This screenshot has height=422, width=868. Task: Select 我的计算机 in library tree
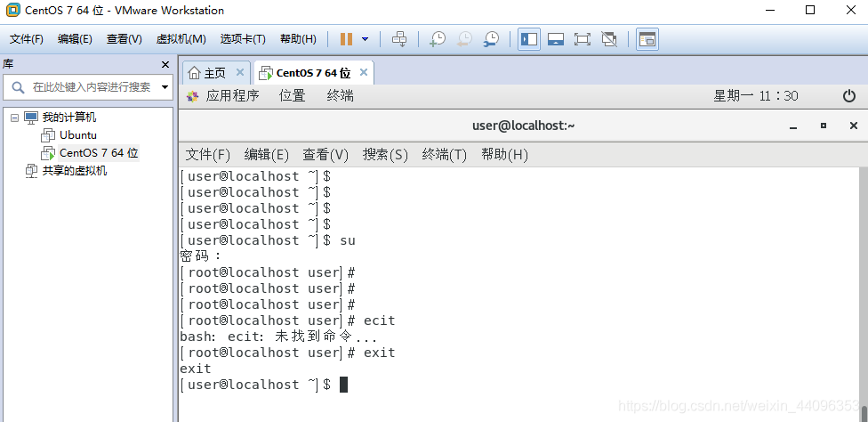69,118
